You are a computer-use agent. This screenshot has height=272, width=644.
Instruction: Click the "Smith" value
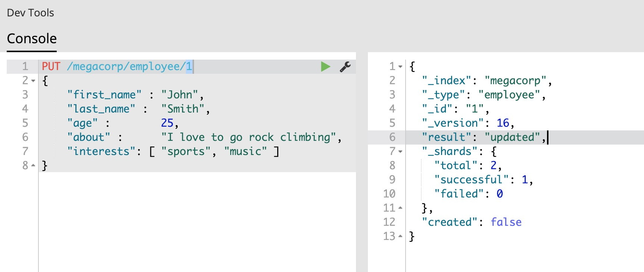183,109
